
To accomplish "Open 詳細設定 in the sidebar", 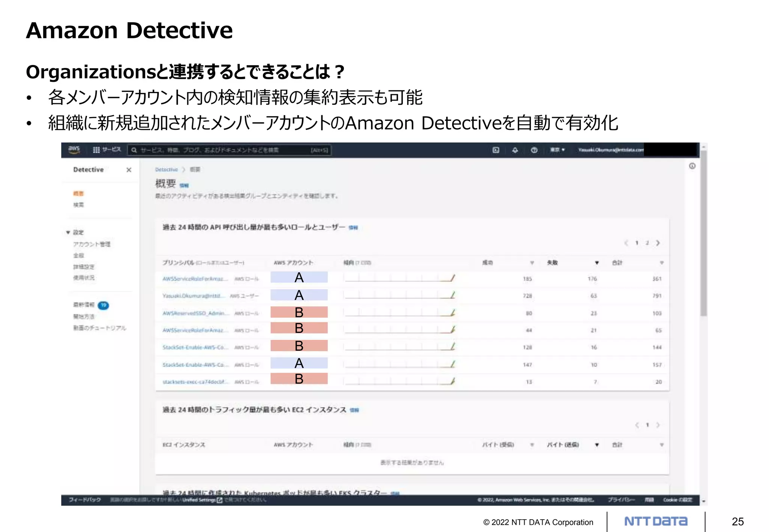I will [84, 267].
